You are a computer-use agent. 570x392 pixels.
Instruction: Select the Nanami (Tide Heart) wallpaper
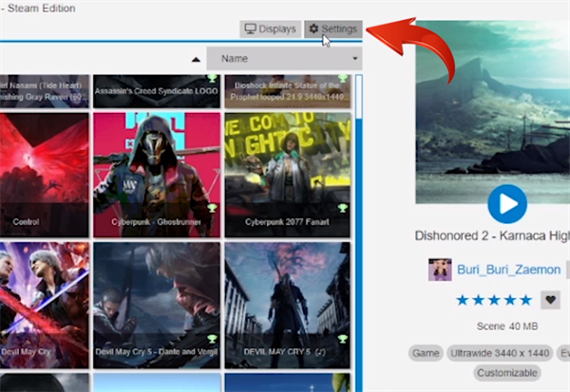(44, 91)
